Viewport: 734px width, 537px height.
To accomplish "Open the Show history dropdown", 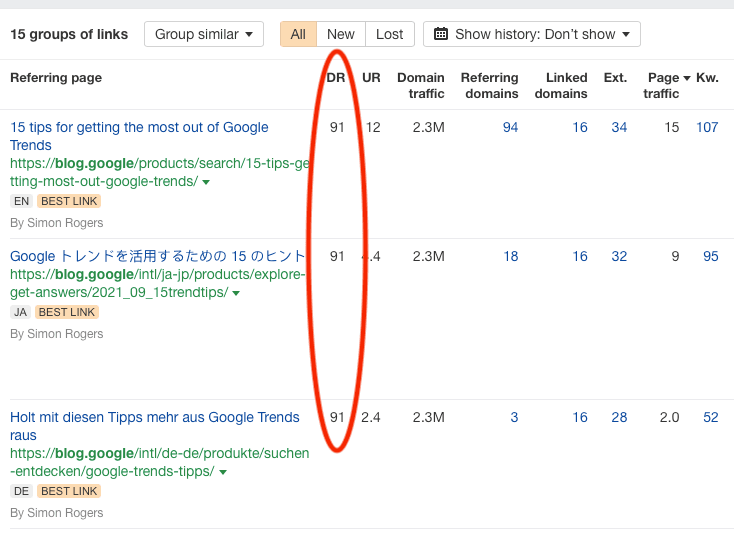I will coord(532,34).
